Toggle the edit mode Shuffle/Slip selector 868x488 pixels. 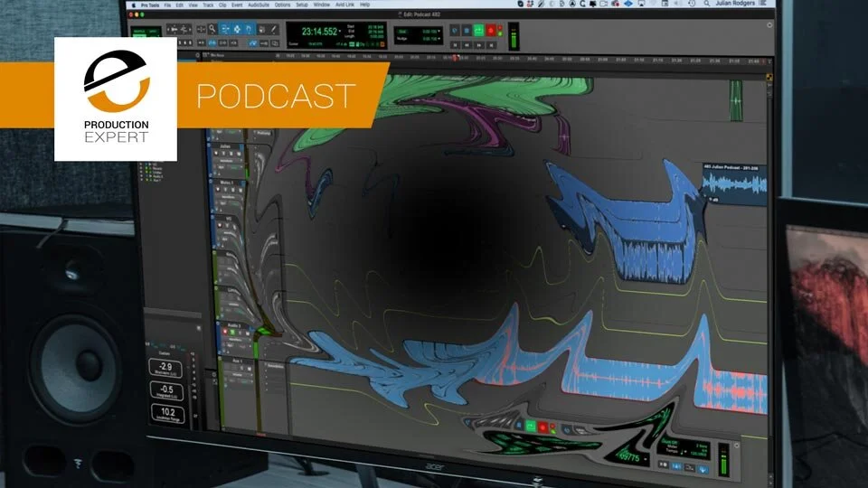pyautogui.click(x=146, y=33)
